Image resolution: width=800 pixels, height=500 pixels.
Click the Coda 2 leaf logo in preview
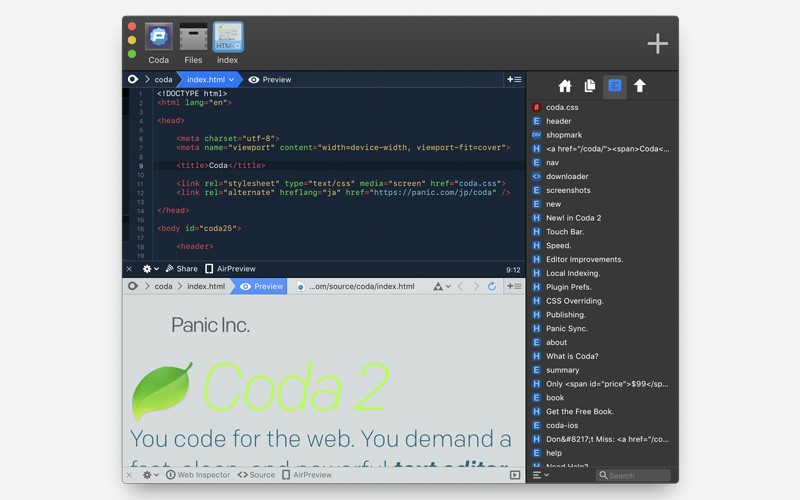162,390
